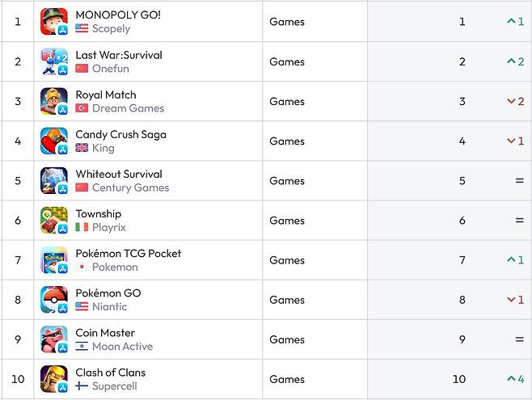This screenshot has width=532, height=400.
Task: Select the Candy Crush Saga icon
Action: tap(54, 141)
